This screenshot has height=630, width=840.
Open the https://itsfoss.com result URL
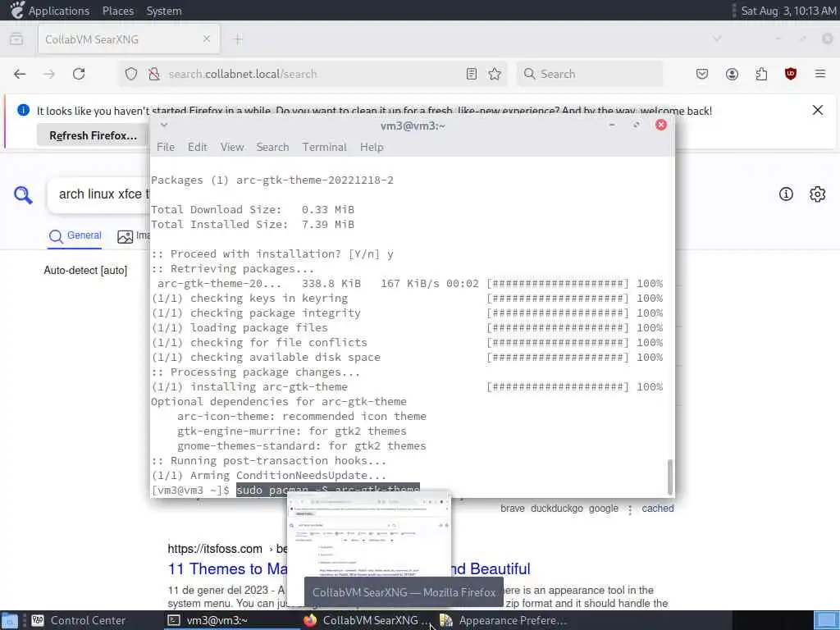[x=215, y=549]
